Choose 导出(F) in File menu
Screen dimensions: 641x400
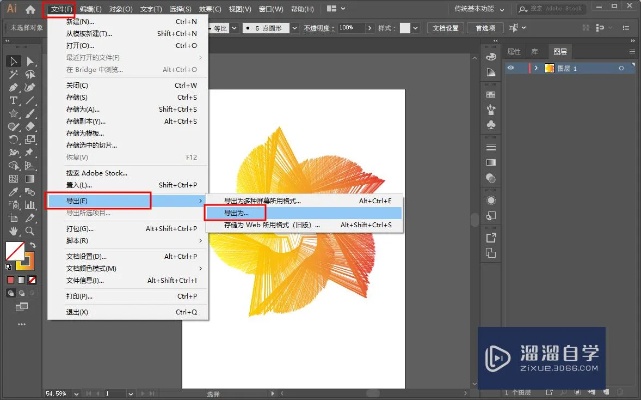[x=128, y=200]
